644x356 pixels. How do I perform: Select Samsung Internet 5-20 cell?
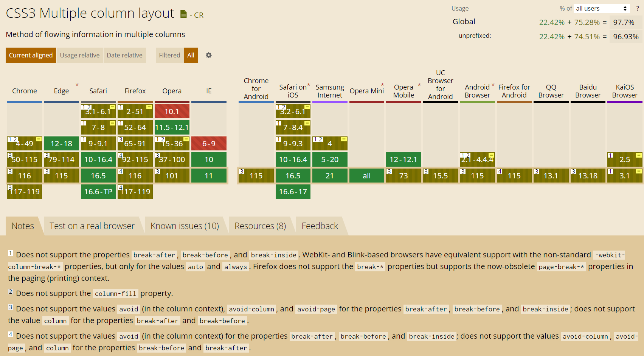pyautogui.click(x=330, y=159)
